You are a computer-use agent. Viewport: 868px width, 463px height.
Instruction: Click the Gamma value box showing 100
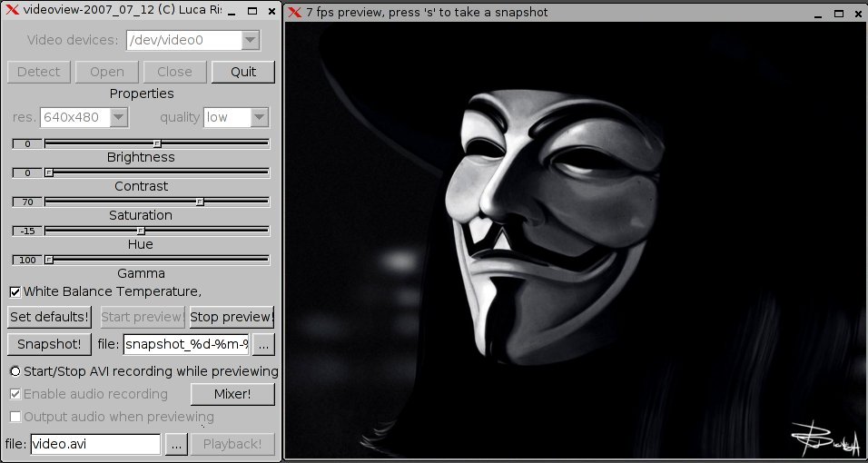pos(27,261)
